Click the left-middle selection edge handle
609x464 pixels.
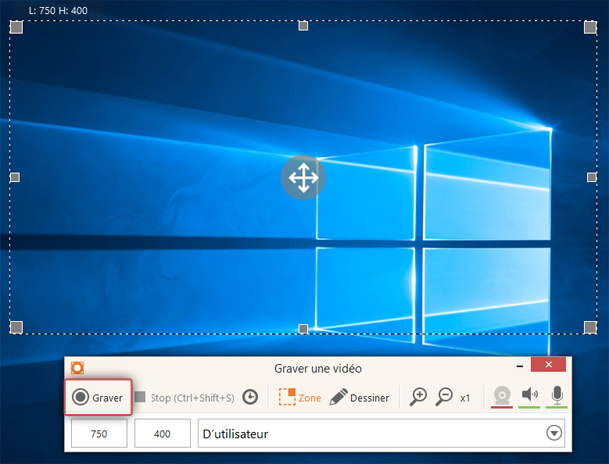point(15,177)
